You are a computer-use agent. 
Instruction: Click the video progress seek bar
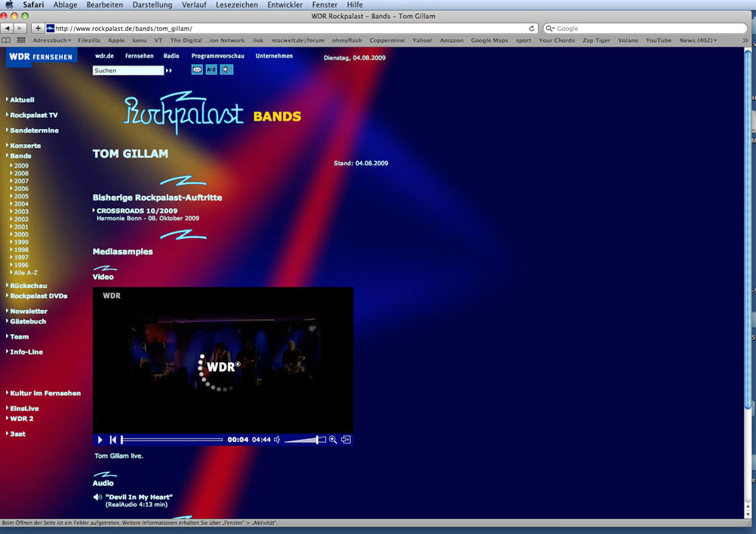[172, 440]
